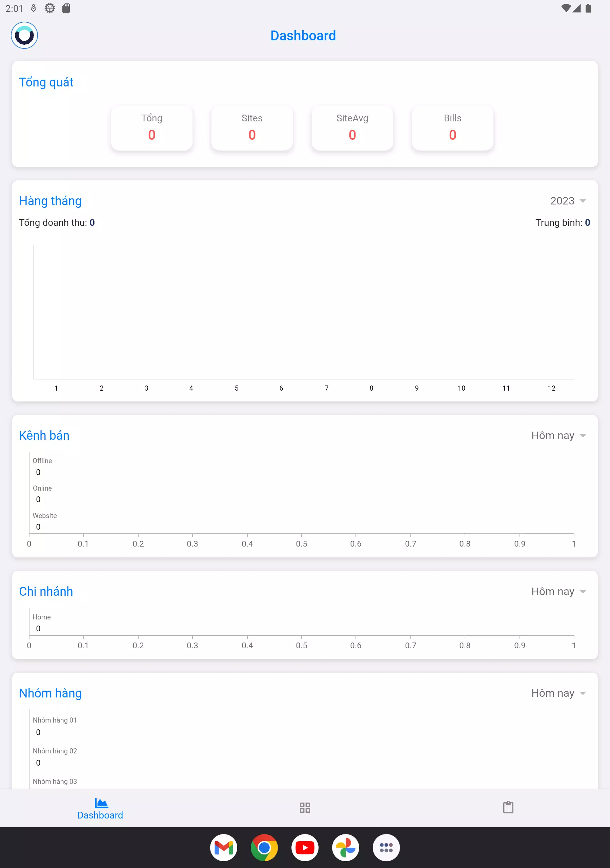Open the clipboard tab icon
Viewport: 610px width, 868px height.
coord(508,807)
